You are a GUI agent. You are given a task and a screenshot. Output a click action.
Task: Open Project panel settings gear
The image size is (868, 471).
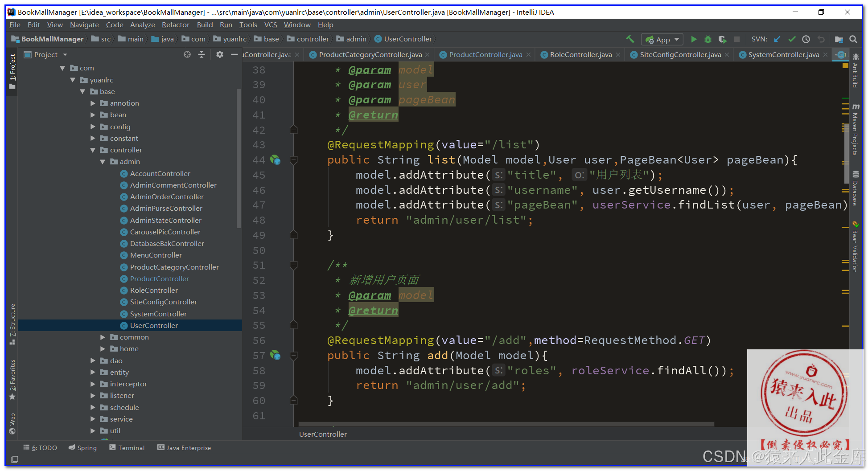[219, 54]
